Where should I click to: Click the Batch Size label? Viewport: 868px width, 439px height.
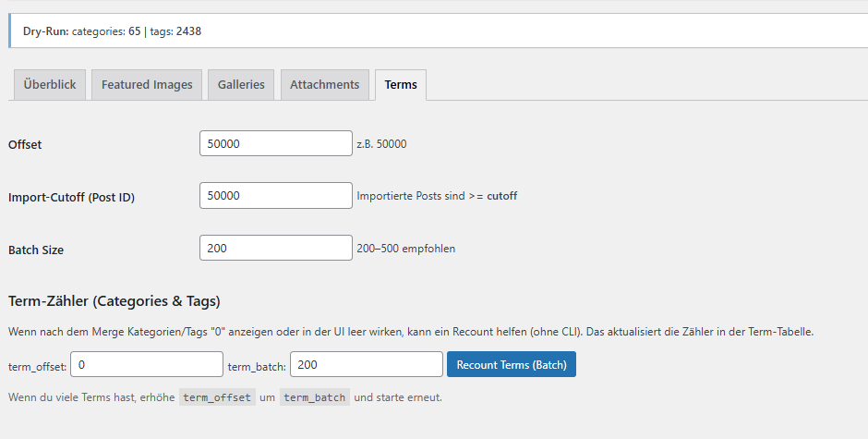tap(36, 250)
